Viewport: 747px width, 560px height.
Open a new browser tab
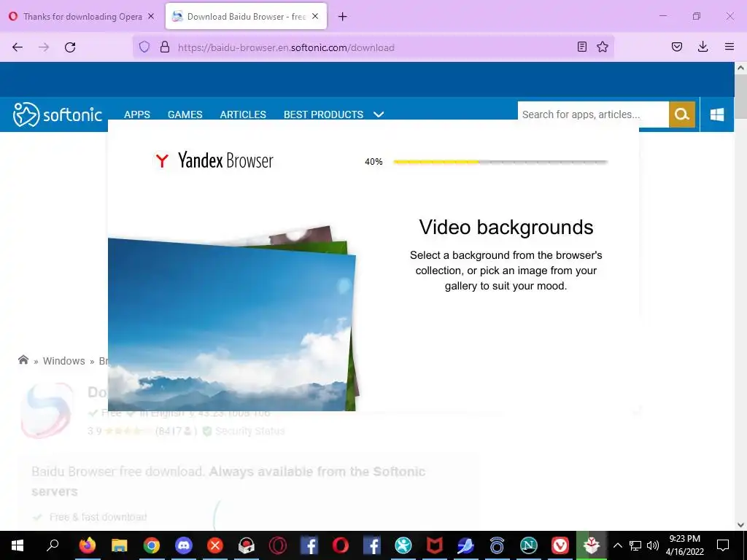[x=343, y=17]
